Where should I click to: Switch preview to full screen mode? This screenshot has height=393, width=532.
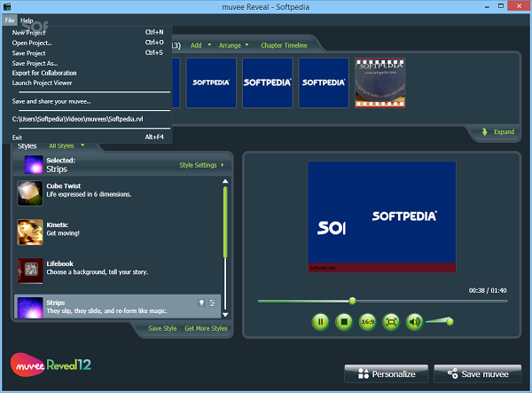click(391, 321)
